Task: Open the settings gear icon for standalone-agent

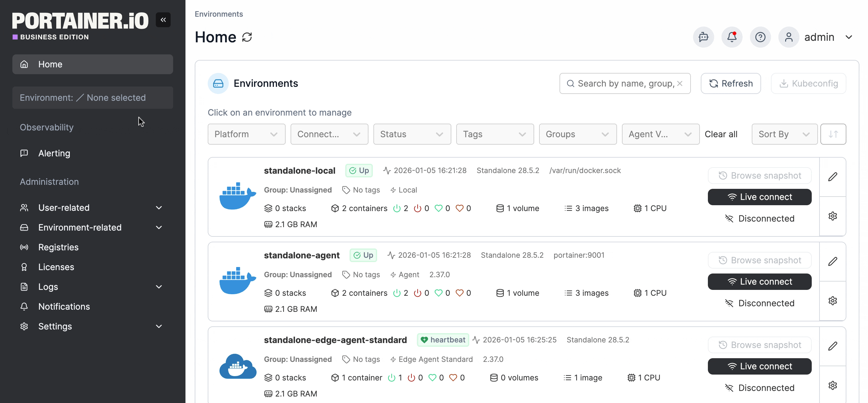Action: pyautogui.click(x=833, y=301)
